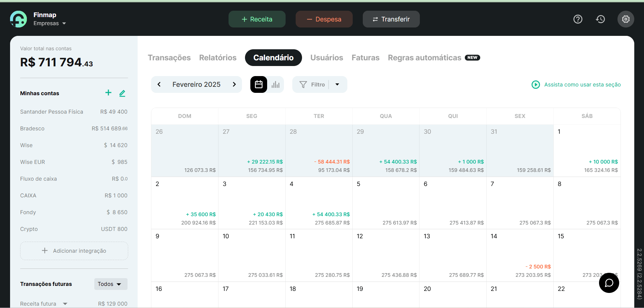Open the filter using the funnel icon

click(303, 84)
